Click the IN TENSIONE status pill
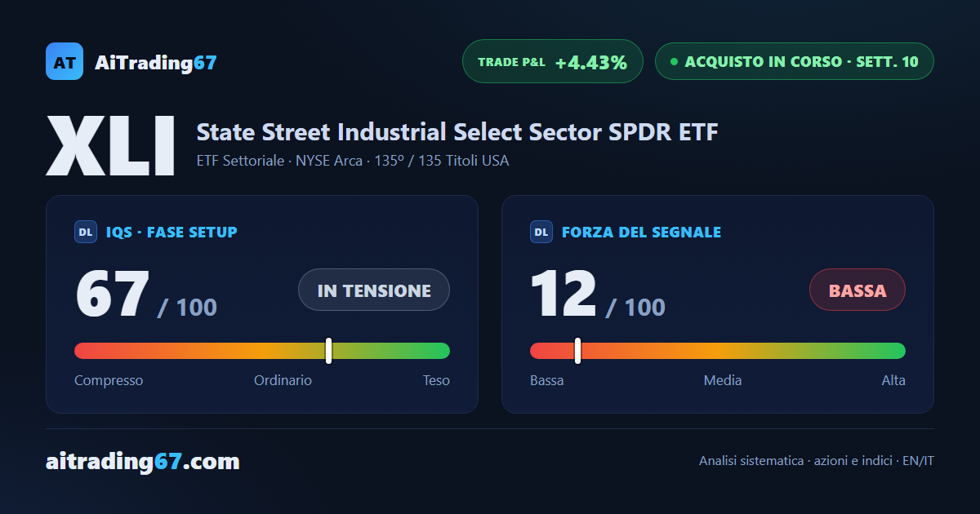This screenshot has height=514, width=980. point(374,290)
